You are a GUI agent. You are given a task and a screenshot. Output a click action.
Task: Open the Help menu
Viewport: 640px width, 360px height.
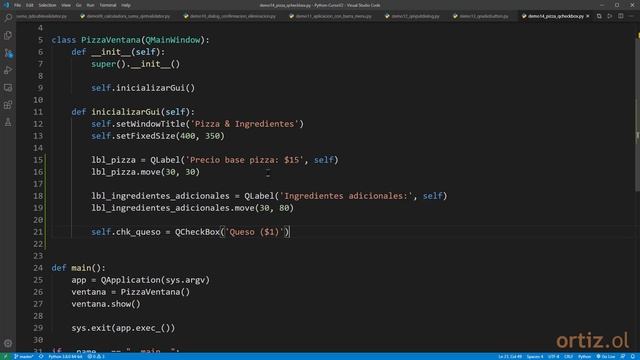tap(126, 5)
